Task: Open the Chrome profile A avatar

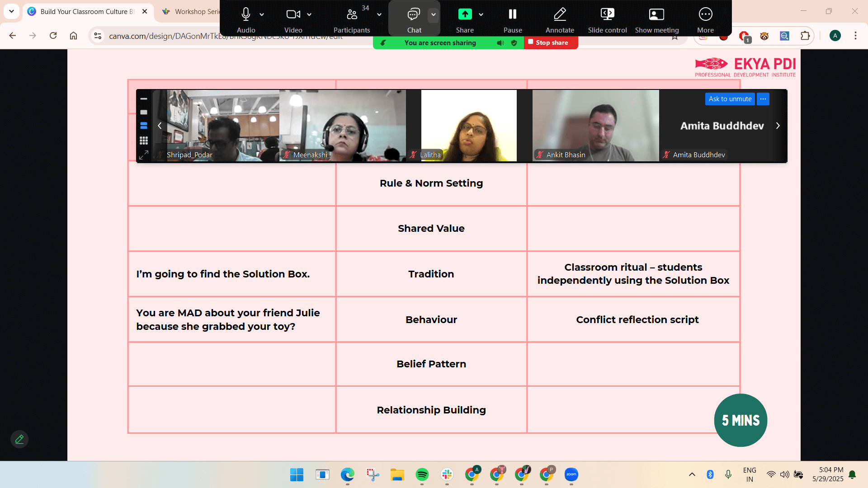Action: tap(835, 36)
